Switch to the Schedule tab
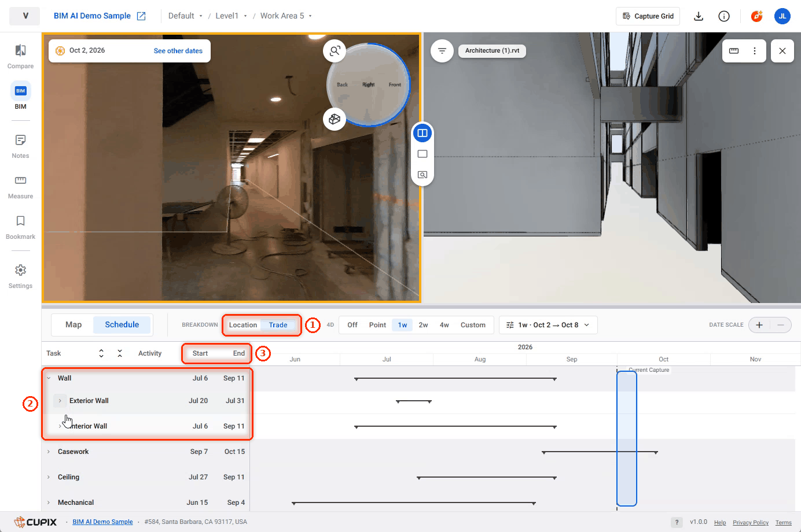Screen dimensions: 801x532 [122, 325]
